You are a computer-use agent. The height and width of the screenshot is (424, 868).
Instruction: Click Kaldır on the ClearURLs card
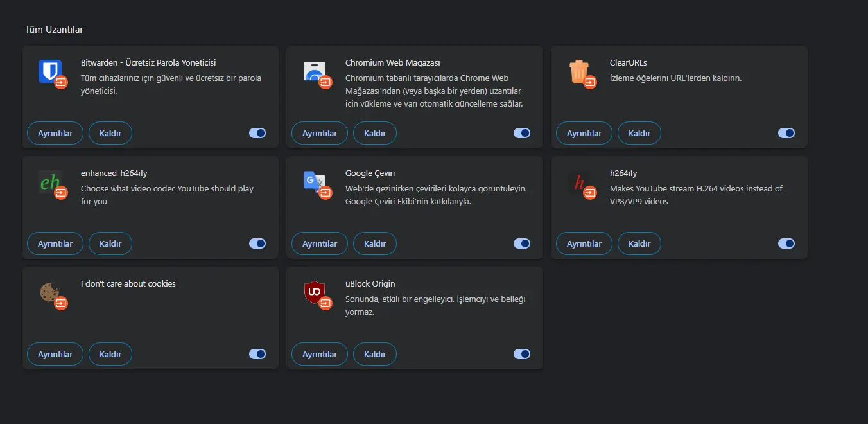(x=639, y=133)
